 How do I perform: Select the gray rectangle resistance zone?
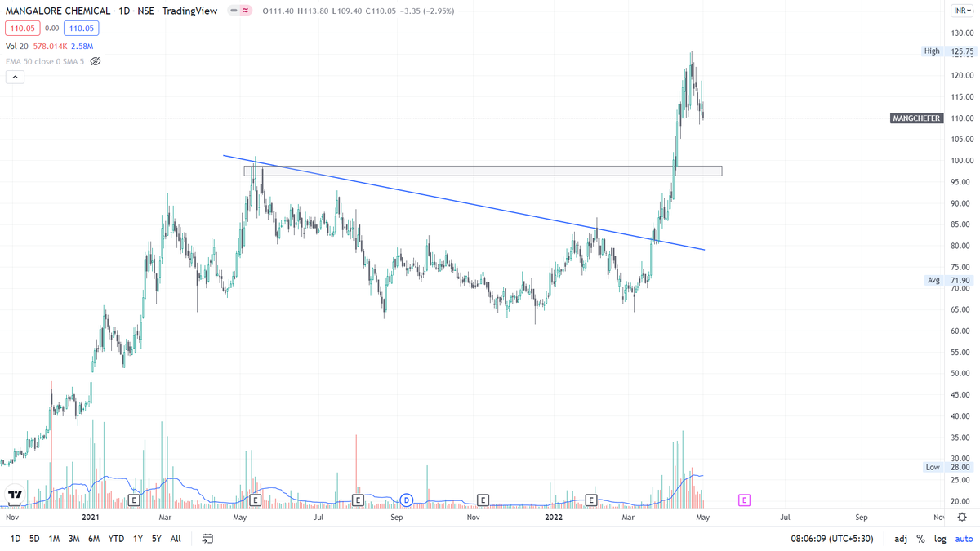(x=483, y=171)
